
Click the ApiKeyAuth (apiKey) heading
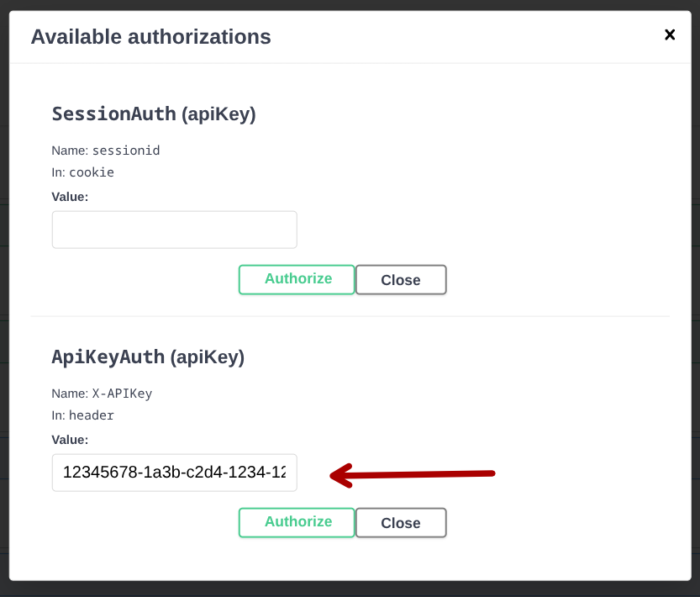(x=148, y=357)
